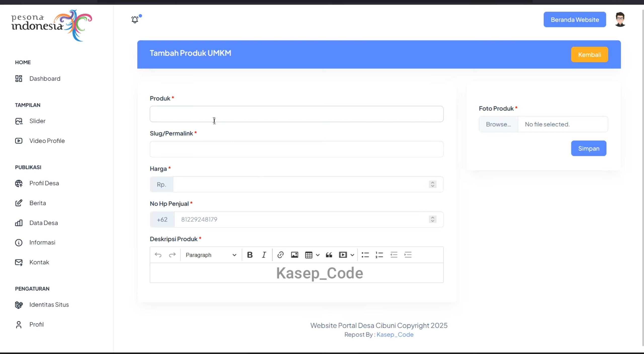Click the Kembali button
This screenshot has height=354, width=644.
pyautogui.click(x=589, y=55)
